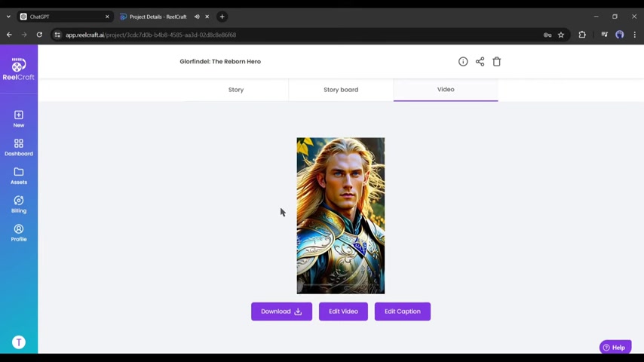Open the Help widget
The image size is (644, 362).
615,347
